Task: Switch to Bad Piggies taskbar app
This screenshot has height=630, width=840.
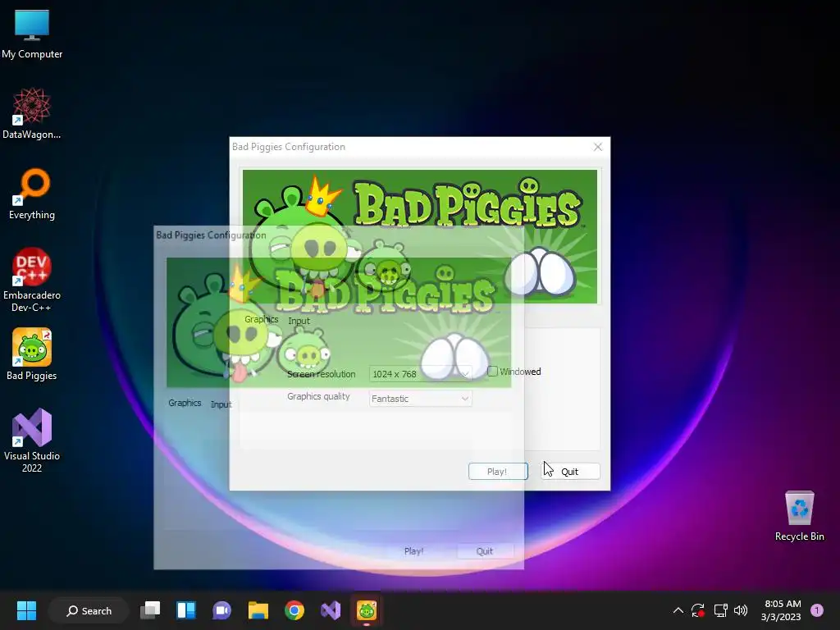Action: point(367,610)
